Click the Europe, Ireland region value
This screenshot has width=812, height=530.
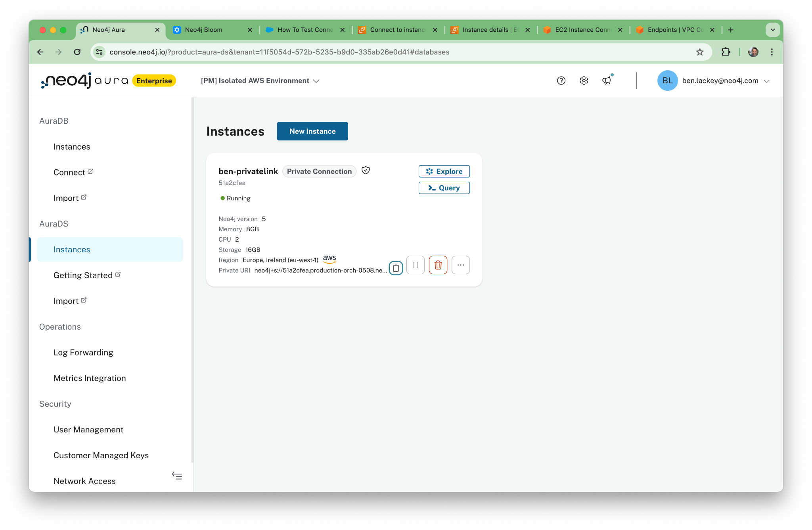click(280, 260)
